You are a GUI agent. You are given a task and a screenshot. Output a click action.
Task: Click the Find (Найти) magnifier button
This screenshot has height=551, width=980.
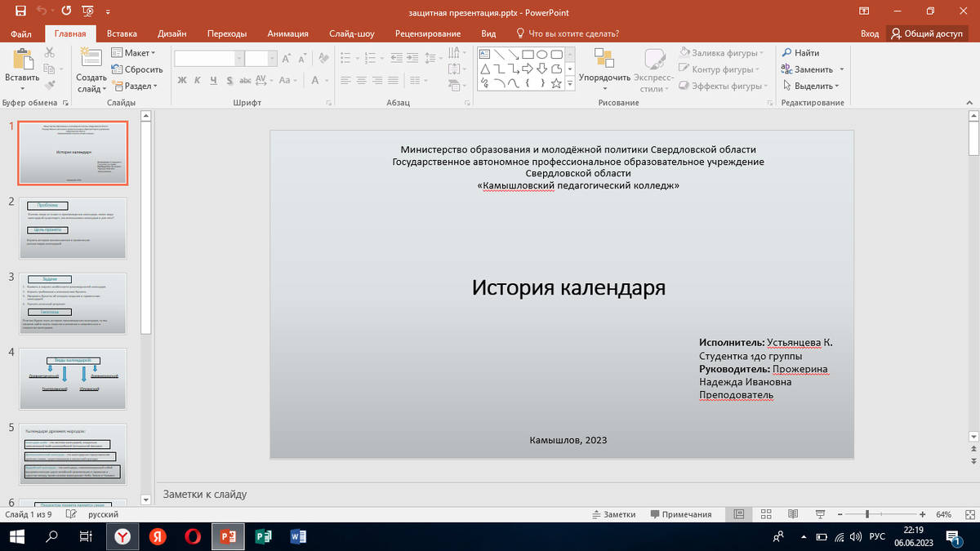pos(801,53)
